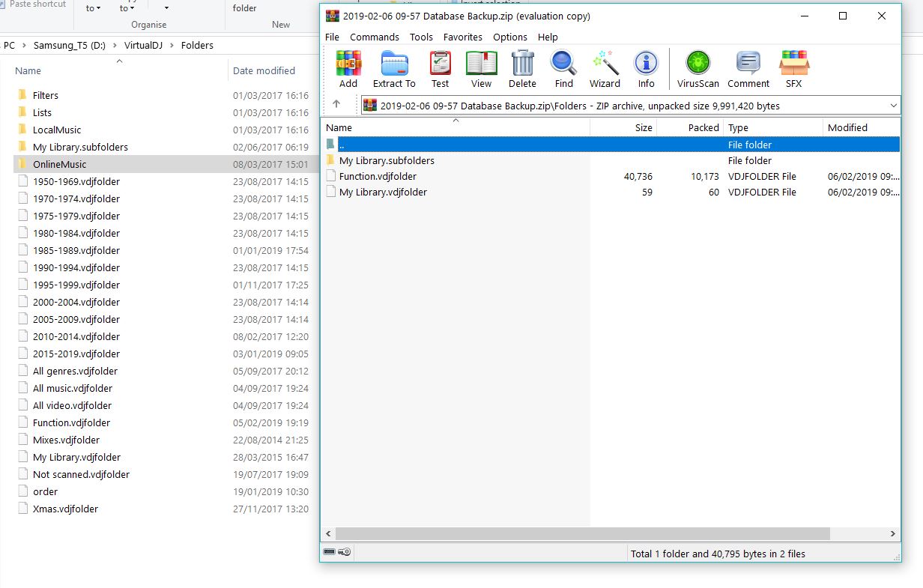Screen dimensions: 923x588
Task: Click Folders in Explorer breadcrumb path
Action: 197,45
